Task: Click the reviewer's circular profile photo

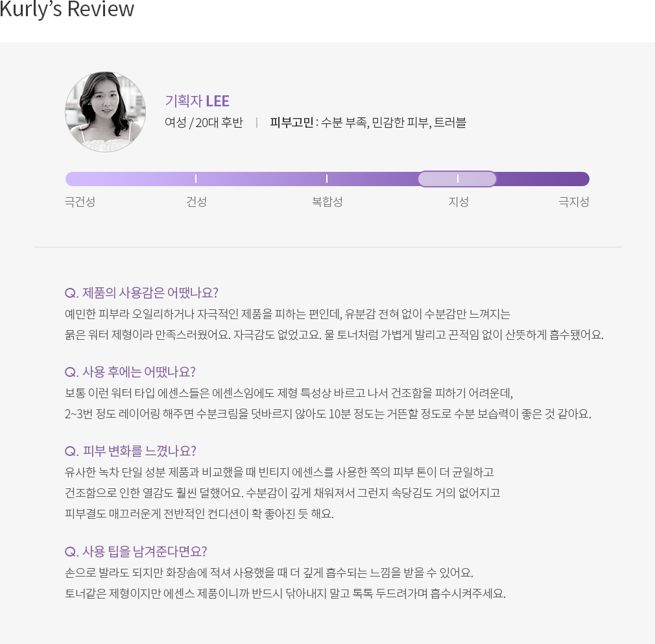Action: 105,112
